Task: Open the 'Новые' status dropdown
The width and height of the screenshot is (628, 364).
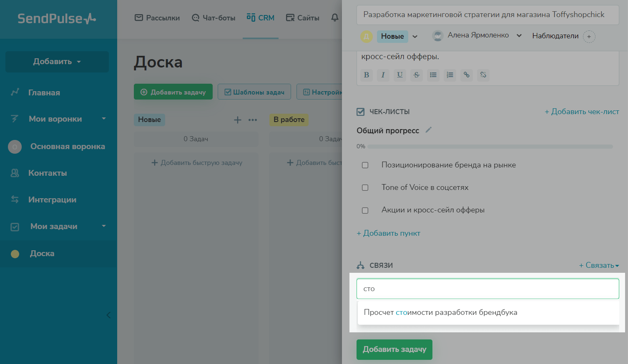Action: [415, 37]
